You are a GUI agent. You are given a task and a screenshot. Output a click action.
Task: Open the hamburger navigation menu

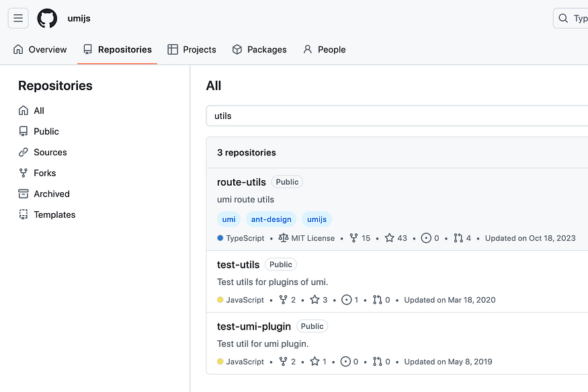click(18, 18)
